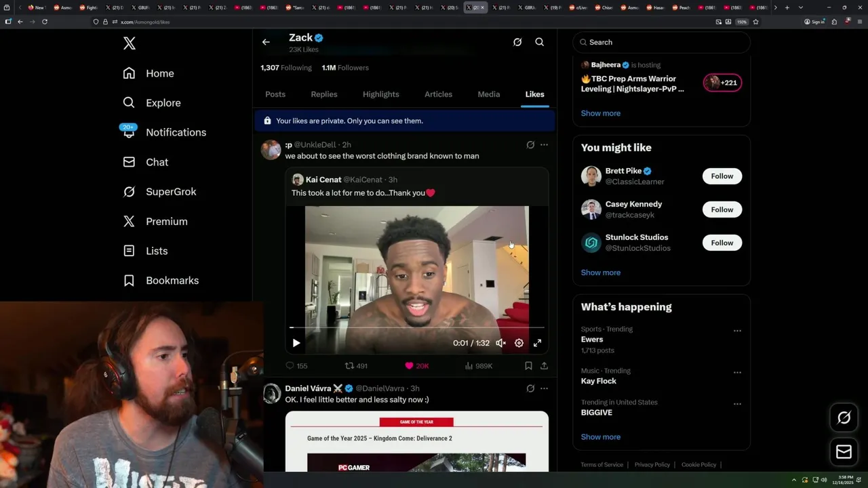Screen dimensions: 868x488
Task: Open more options for Ewers trend
Action: click(737, 331)
